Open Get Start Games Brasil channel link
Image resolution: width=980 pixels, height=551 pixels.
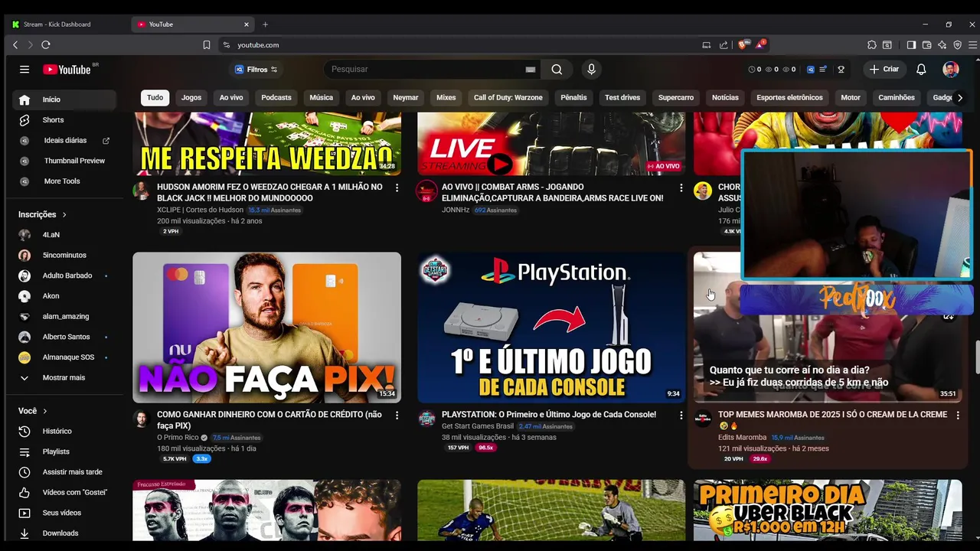pyautogui.click(x=478, y=426)
